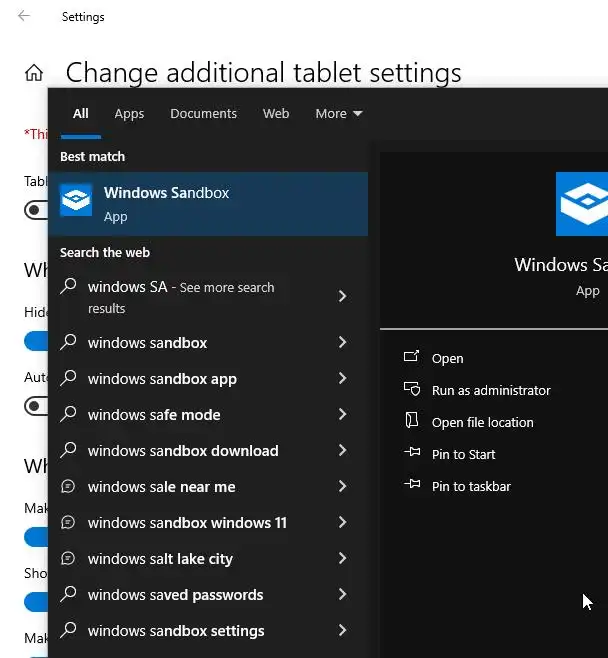The width and height of the screenshot is (608, 658).
Task: Expand chevron for windows sandbox settings
Action: [342, 631]
